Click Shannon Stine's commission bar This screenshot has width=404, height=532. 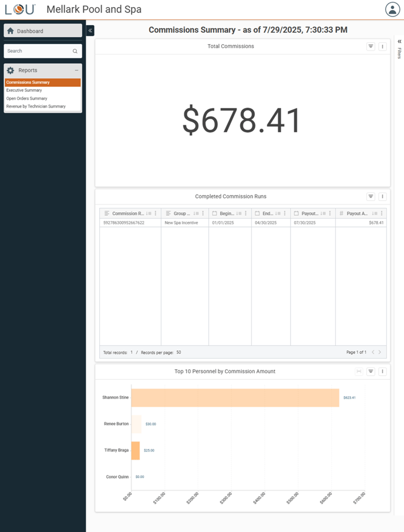click(235, 397)
